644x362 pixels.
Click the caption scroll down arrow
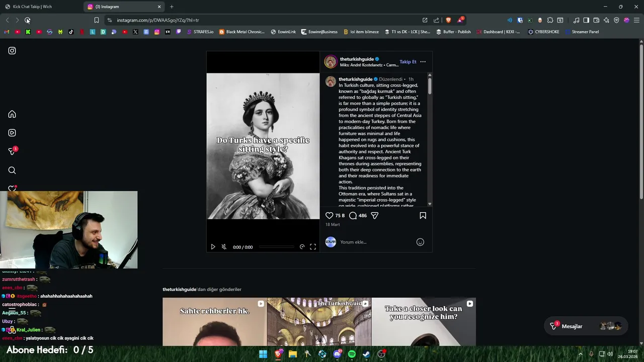(430, 204)
